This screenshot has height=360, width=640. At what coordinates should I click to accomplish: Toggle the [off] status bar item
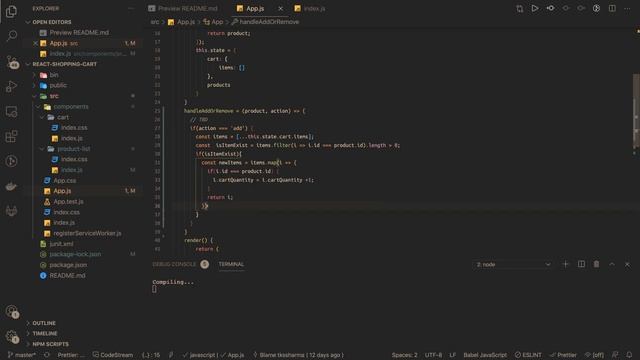pos(594,355)
